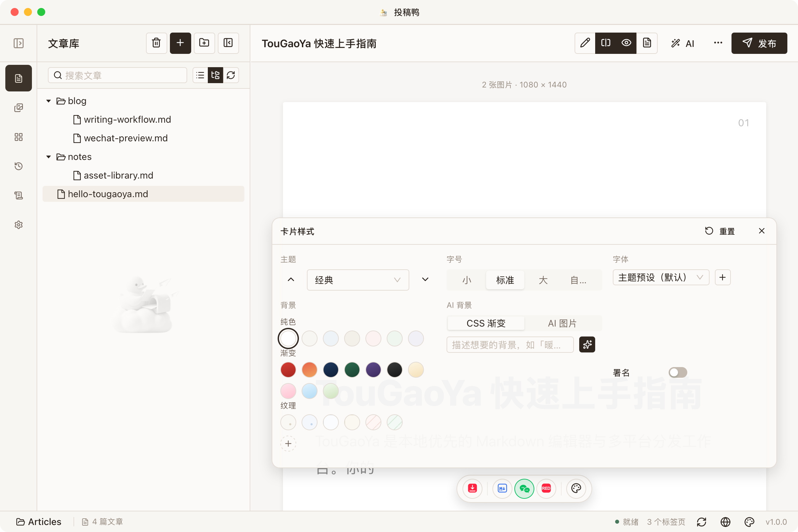Open the outline list sidebar icon
The width and height of the screenshot is (798, 532).
pos(19,196)
